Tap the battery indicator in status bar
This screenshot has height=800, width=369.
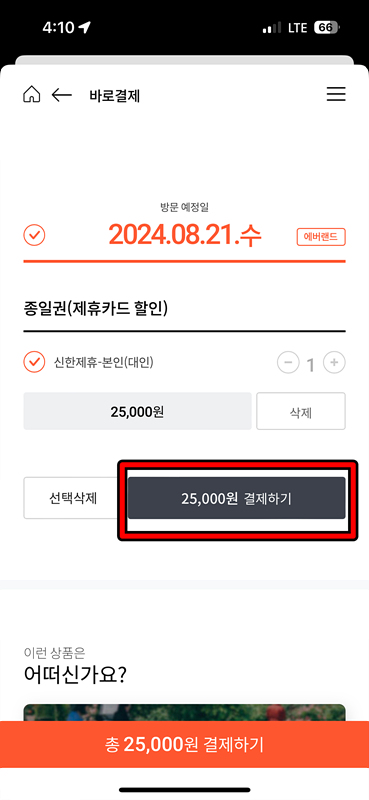click(x=327, y=28)
